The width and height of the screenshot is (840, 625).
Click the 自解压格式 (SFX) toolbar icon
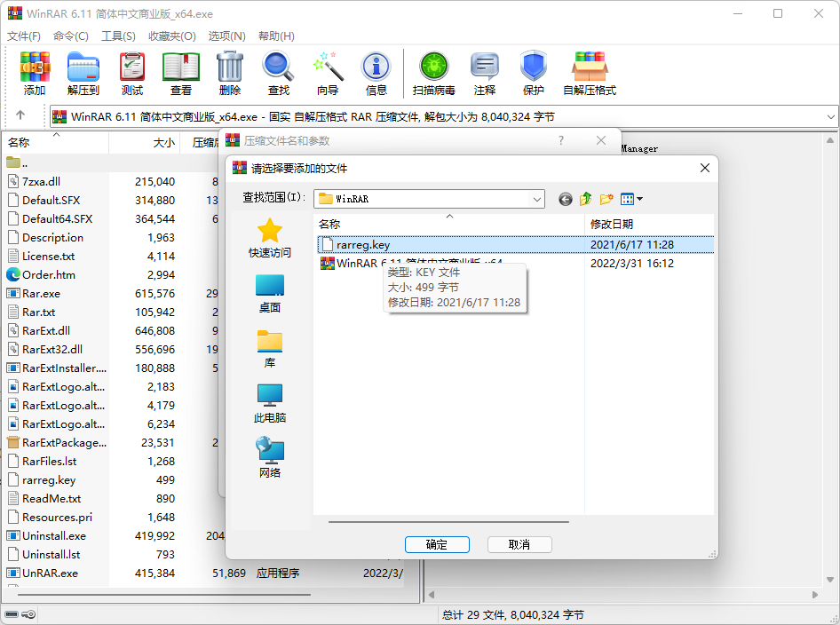589,73
